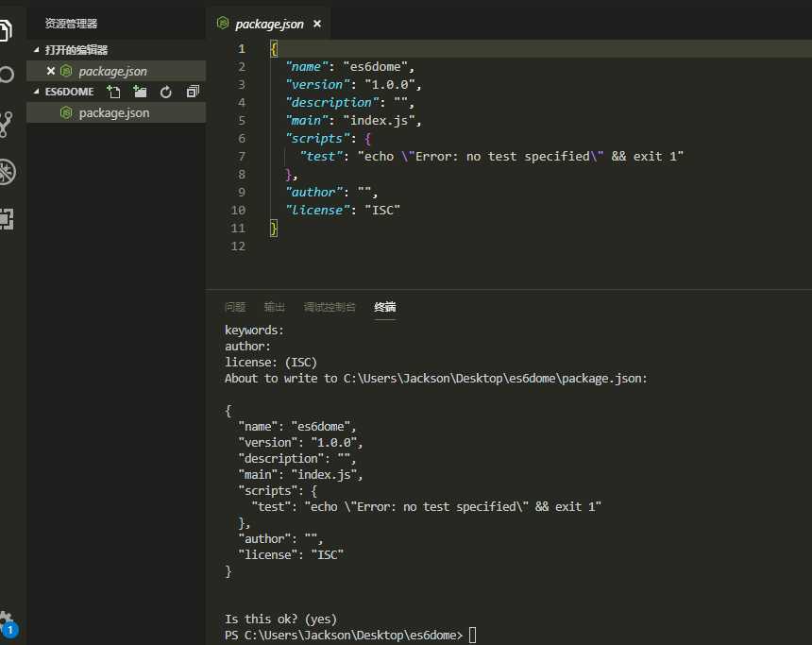Click terminal text 'Is this ok? (yes)'
The height and width of the screenshot is (645, 812).
click(280, 620)
